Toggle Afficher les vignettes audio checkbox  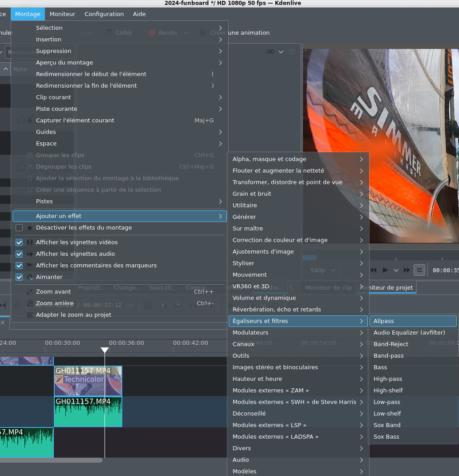point(19,254)
